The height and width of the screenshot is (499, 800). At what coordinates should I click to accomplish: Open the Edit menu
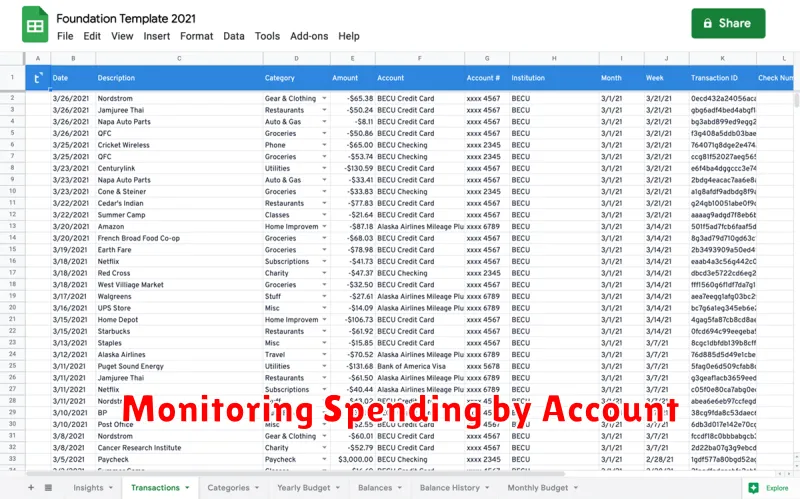point(92,36)
